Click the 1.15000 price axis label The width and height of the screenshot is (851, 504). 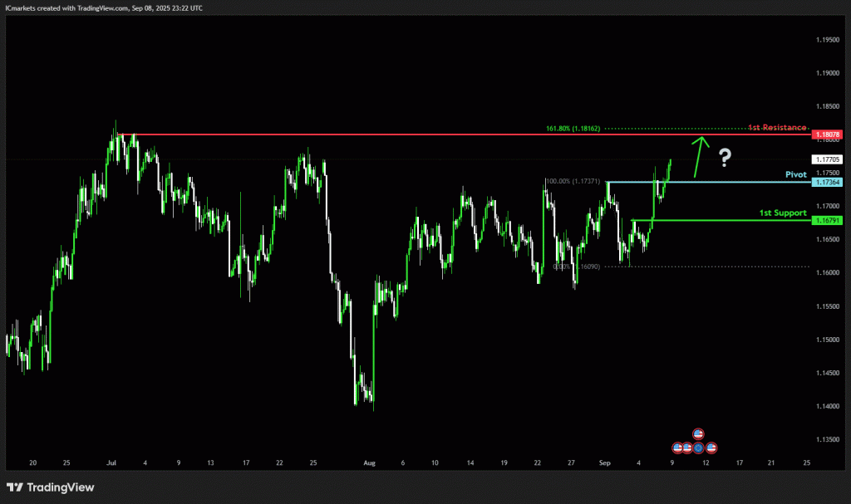click(828, 340)
